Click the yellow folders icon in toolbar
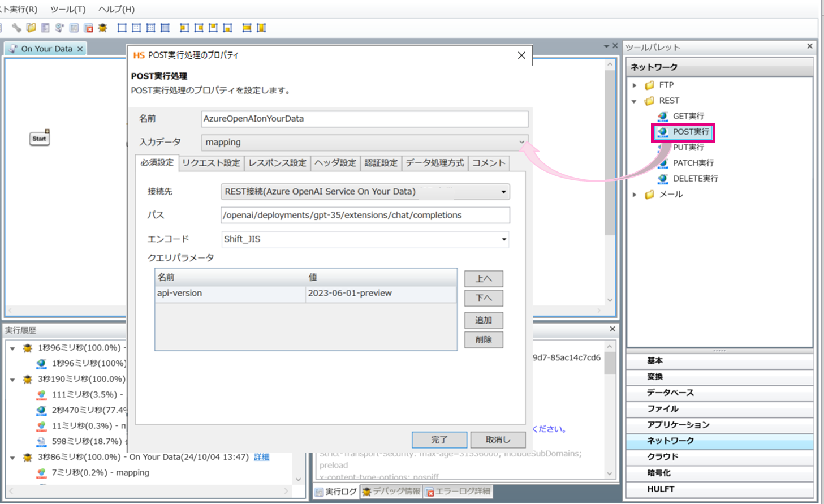Viewport: 824px width, 504px height. [x=31, y=28]
